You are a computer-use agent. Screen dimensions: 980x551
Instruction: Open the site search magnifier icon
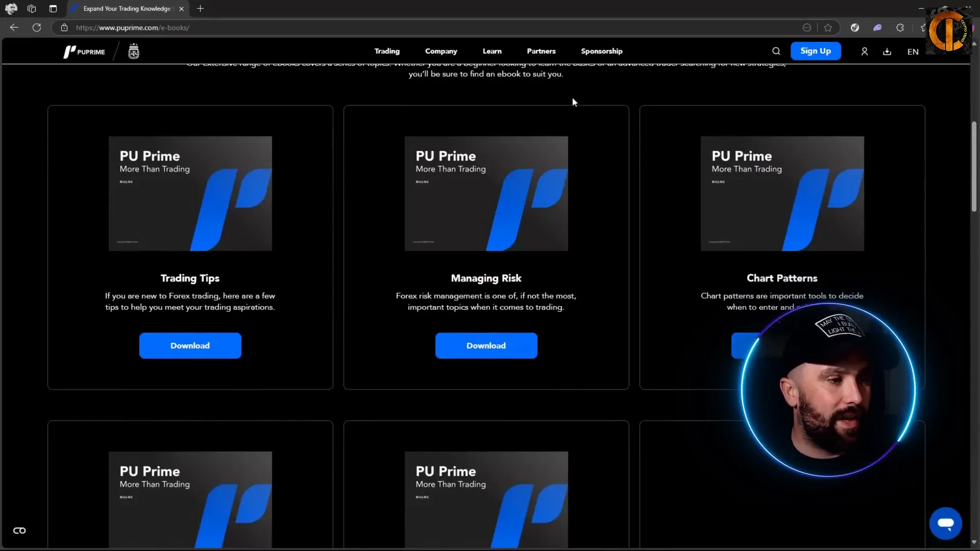click(x=776, y=51)
